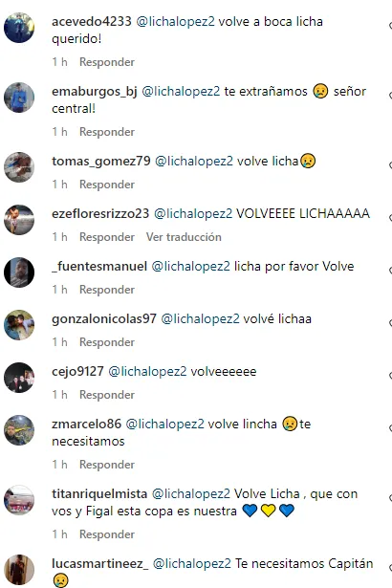Like cejo9127's comment with heart icon
This screenshot has height=588, width=392.
pyautogui.click(x=390, y=375)
